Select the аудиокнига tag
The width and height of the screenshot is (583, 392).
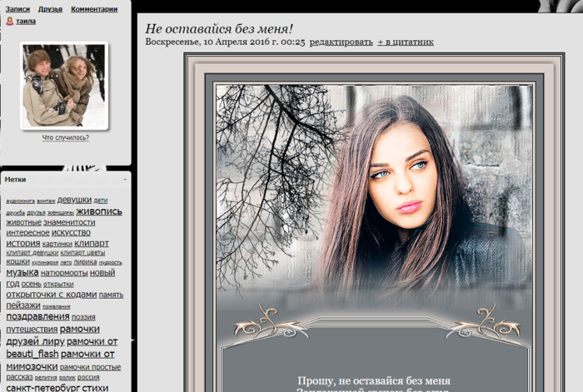(x=21, y=201)
